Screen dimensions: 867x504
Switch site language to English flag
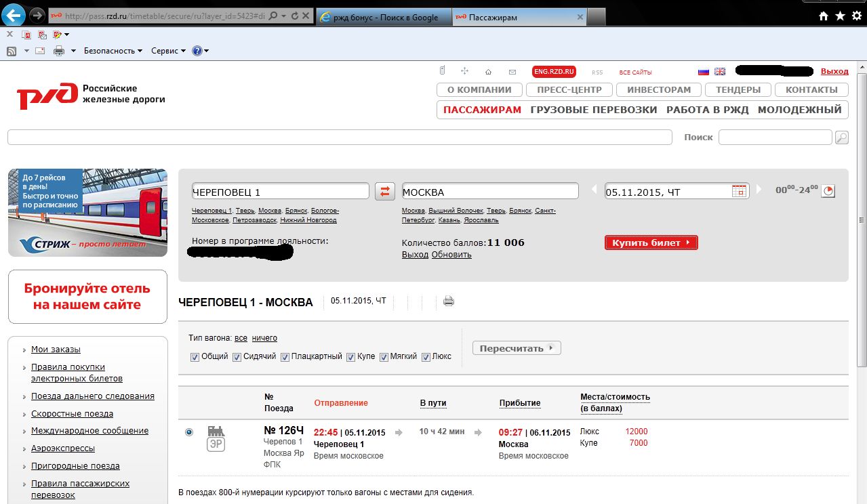click(x=720, y=72)
